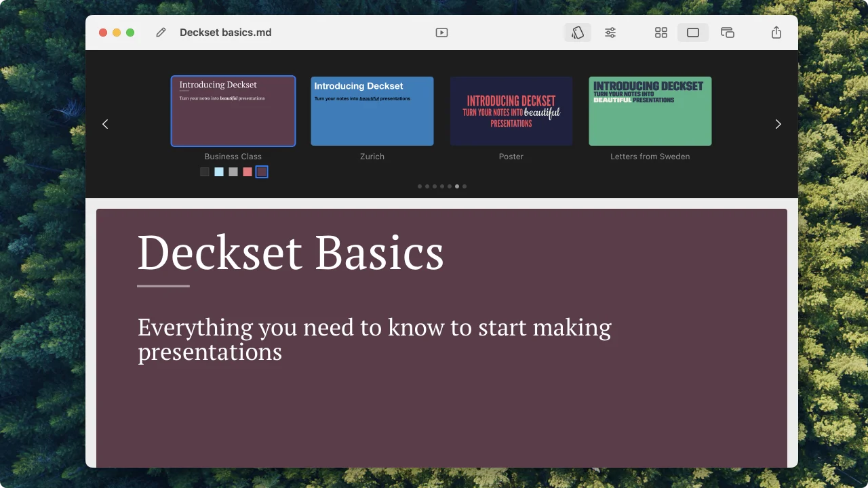Image resolution: width=868 pixels, height=488 pixels.
Task: Click the Zurich theme label
Action: pyautogui.click(x=372, y=157)
